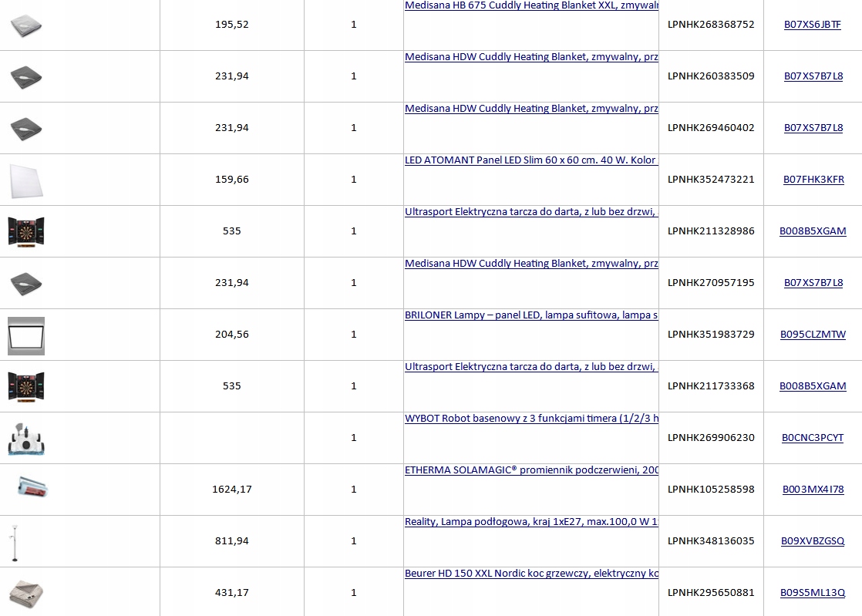Image resolution: width=862 pixels, height=616 pixels.
Task: Open the Reality, Lampa podłogowa link
Action: [x=531, y=522]
